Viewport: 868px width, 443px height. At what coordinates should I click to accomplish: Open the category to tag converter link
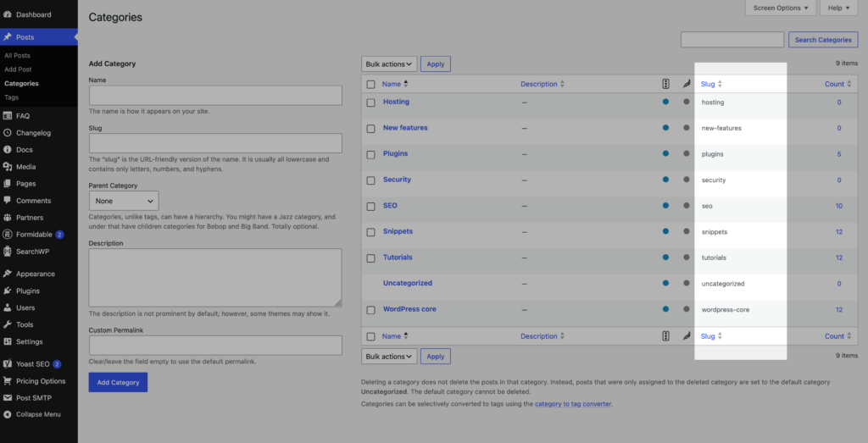click(x=573, y=404)
